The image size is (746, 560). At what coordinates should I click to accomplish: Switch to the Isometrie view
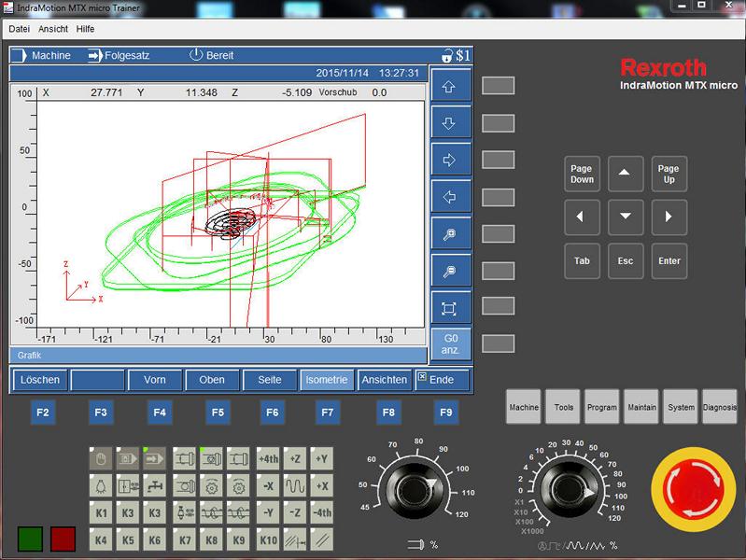click(x=327, y=380)
